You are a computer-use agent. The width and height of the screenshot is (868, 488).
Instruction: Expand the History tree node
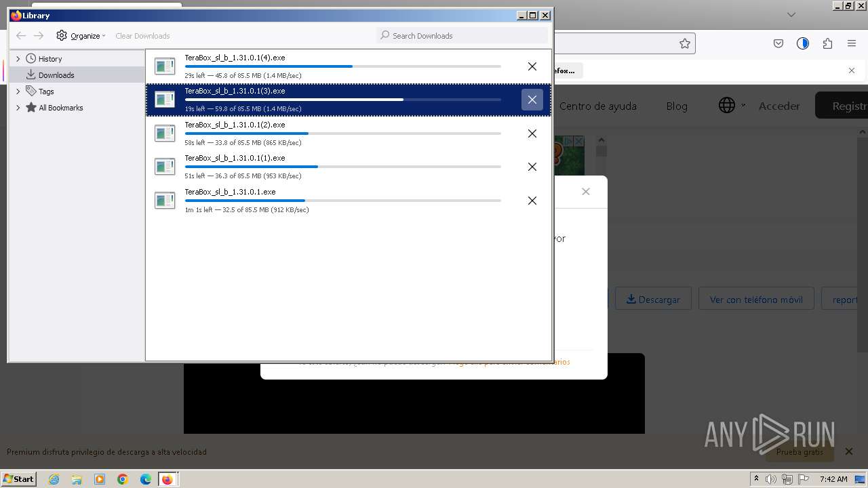[18, 59]
